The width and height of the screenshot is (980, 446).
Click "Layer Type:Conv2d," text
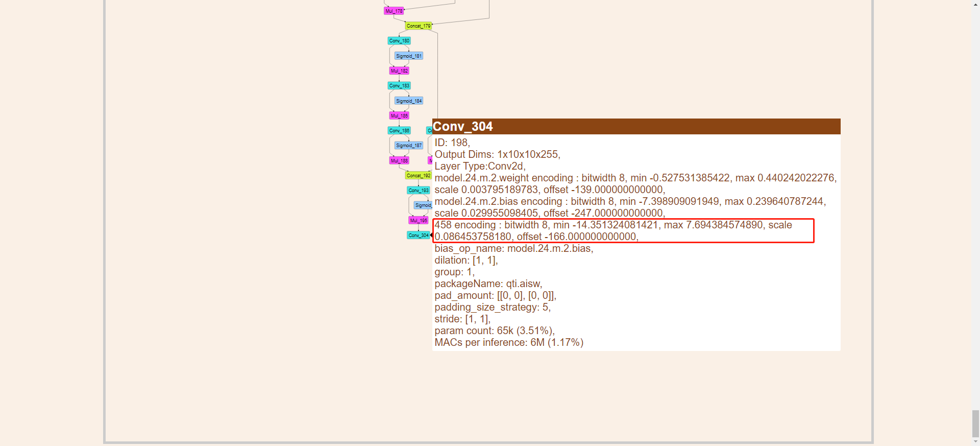point(480,166)
